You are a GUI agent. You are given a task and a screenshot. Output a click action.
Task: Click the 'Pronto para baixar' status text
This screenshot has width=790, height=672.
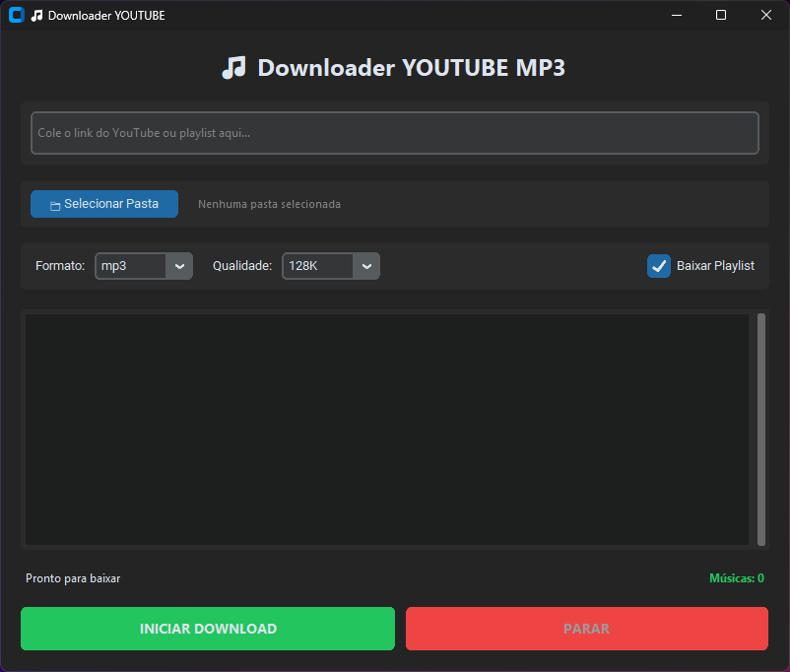(73, 578)
